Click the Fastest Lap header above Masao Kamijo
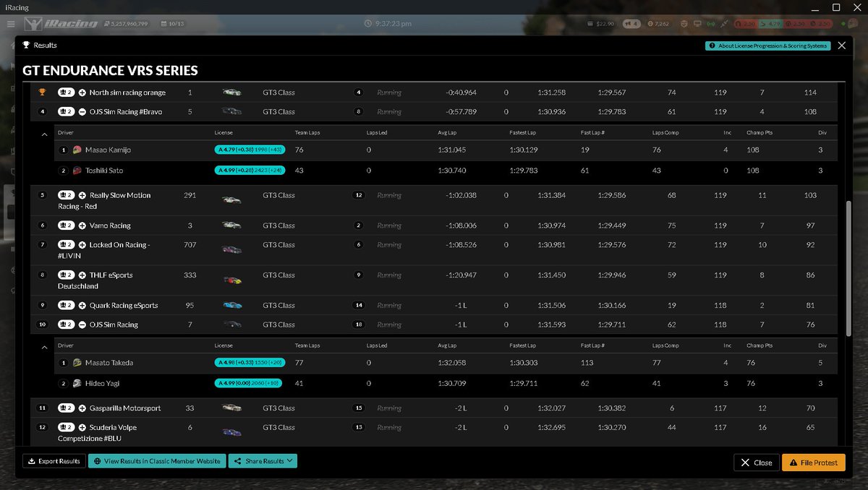The width and height of the screenshot is (868, 490). point(522,133)
